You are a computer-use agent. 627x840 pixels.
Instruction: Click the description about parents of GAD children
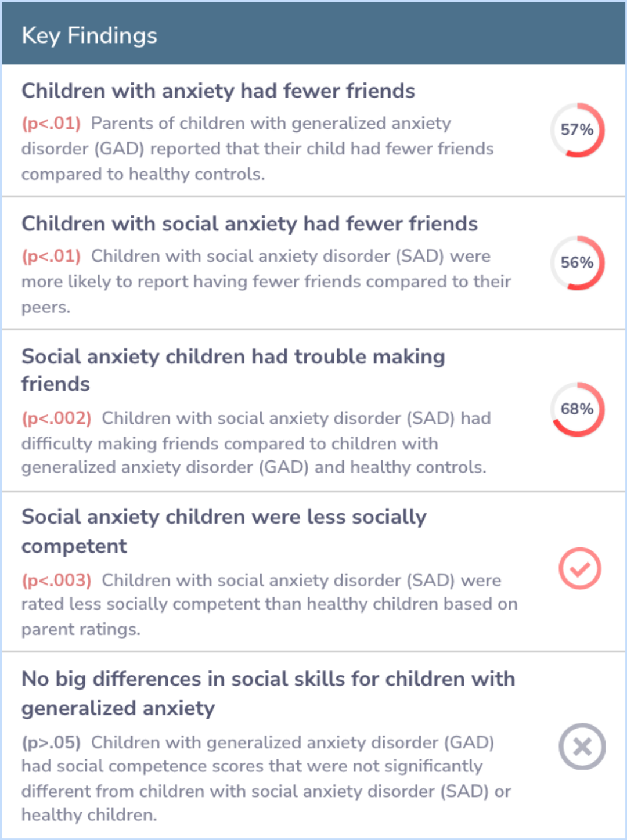pyautogui.click(x=257, y=149)
